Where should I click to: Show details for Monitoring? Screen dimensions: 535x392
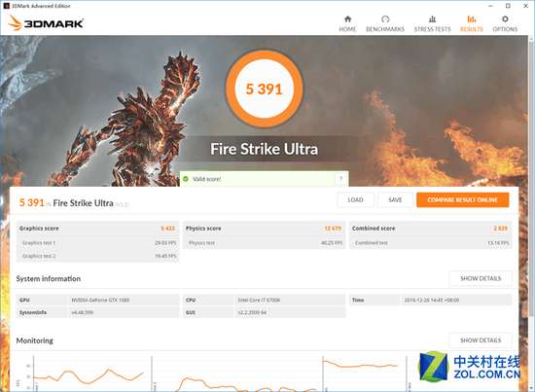(481, 340)
